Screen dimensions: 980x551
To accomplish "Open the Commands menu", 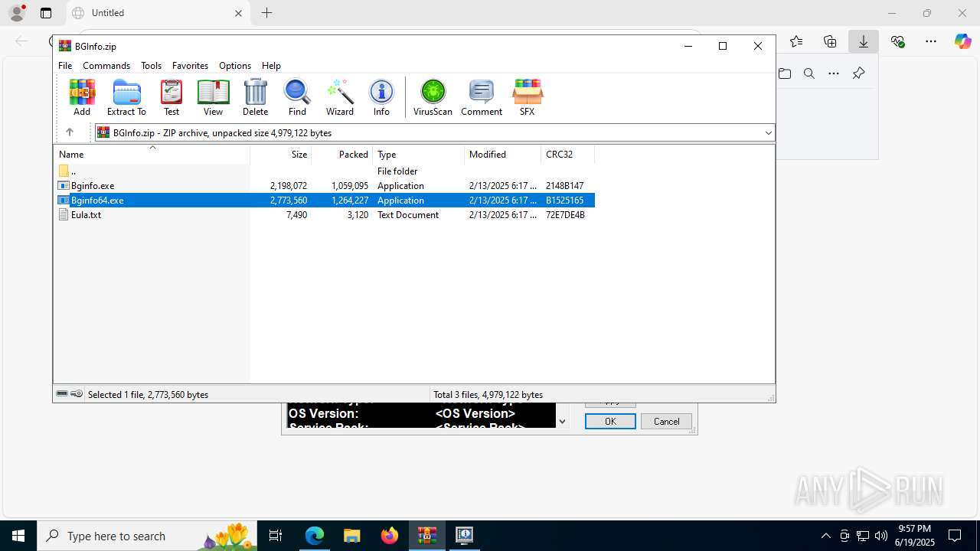I will coord(106,66).
